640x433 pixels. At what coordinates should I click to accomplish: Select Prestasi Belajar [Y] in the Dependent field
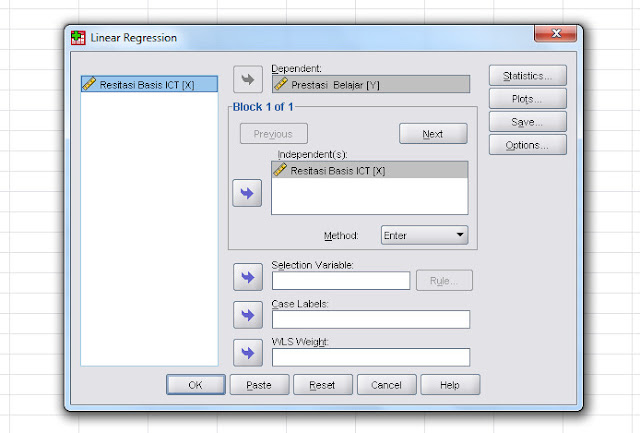point(371,84)
